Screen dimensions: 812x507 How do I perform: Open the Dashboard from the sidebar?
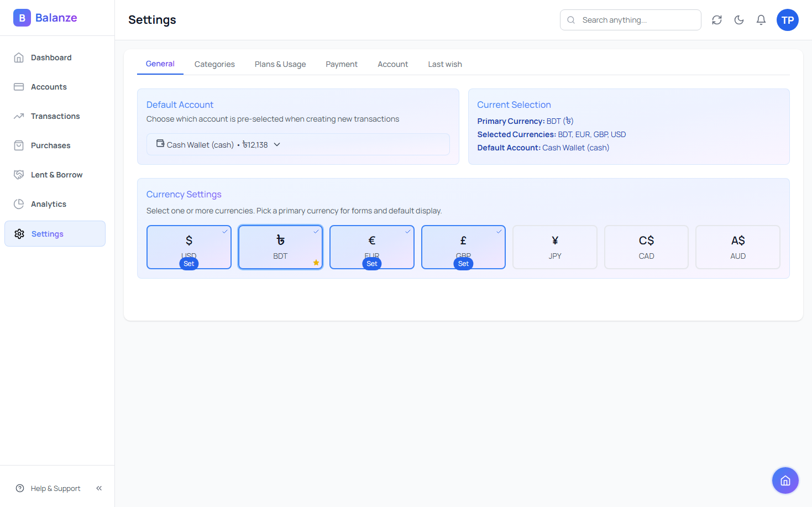tap(51, 58)
